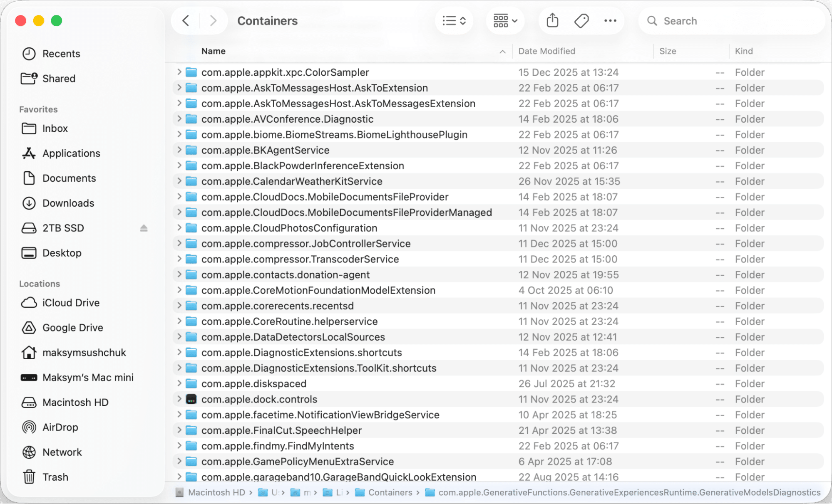Click into the Search field

tap(731, 21)
